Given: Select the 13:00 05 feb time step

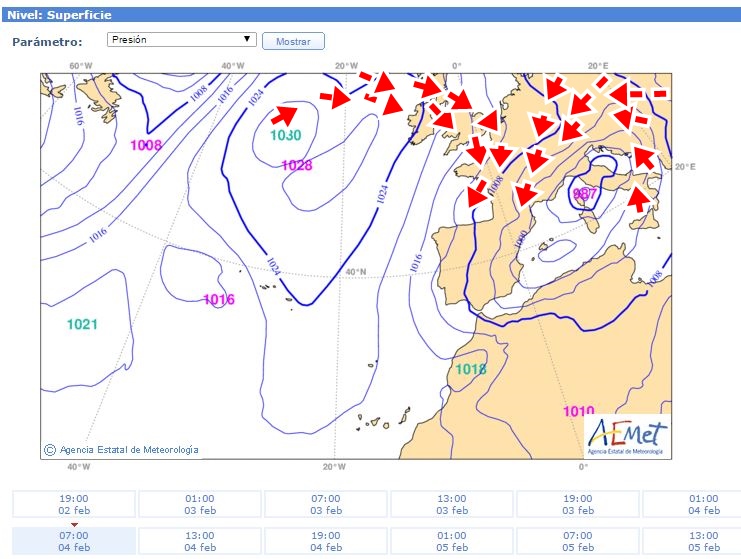Looking at the screenshot, I should pyautogui.click(x=700, y=542).
